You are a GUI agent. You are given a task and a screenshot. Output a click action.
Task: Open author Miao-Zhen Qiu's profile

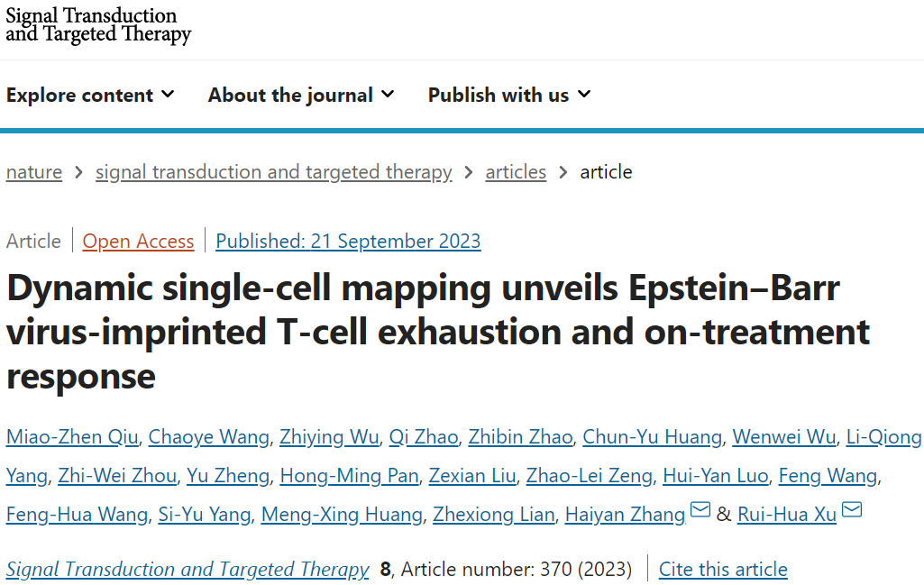(x=72, y=437)
